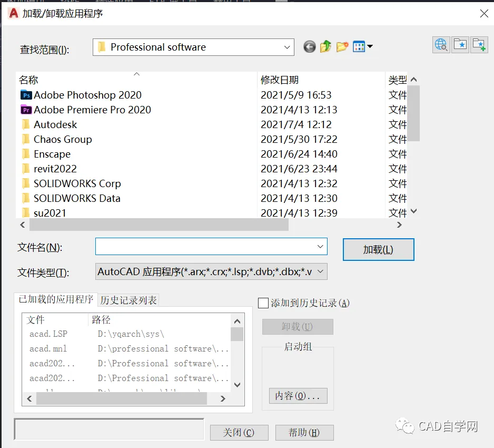Select the acad.mnl row in loaded applications

pos(126,349)
